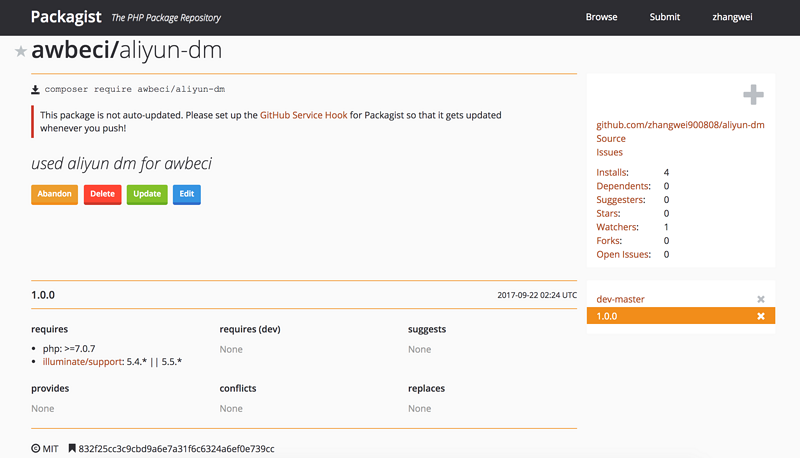The height and width of the screenshot is (458, 800).
Task: Open the zhangwei user menu
Action: click(732, 17)
